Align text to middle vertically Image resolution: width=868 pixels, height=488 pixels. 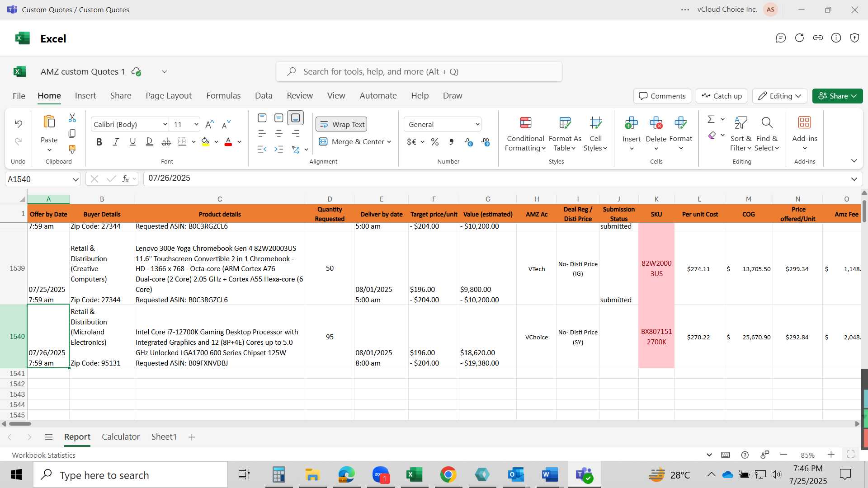coord(279,118)
